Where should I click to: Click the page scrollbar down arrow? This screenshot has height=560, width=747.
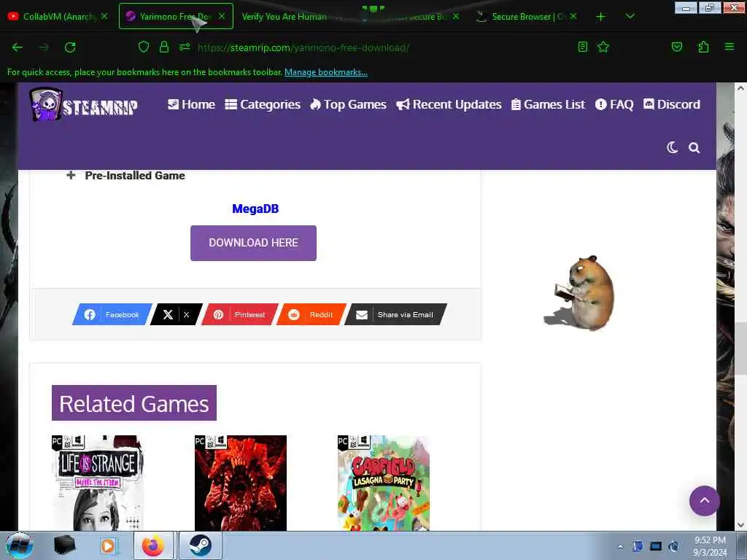tap(740, 525)
